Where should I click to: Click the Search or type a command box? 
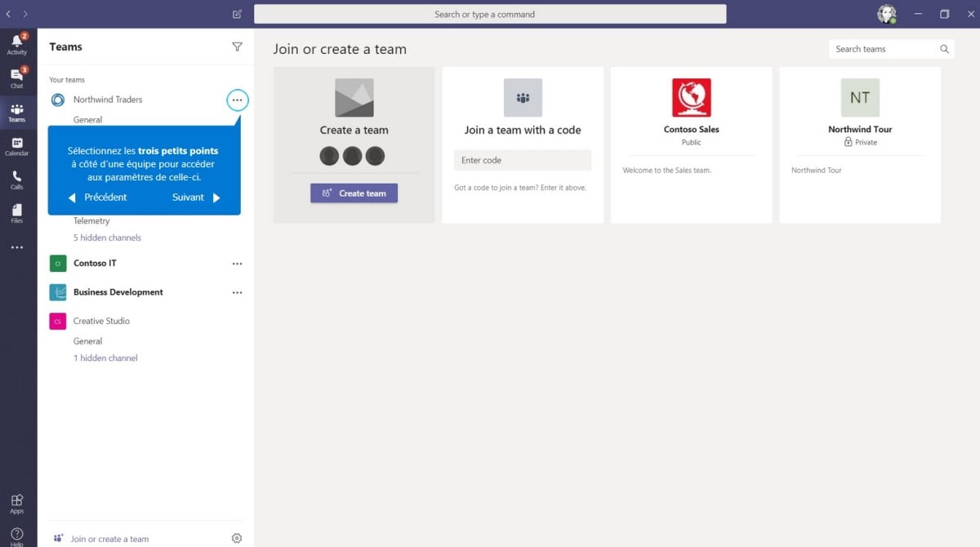490,14
